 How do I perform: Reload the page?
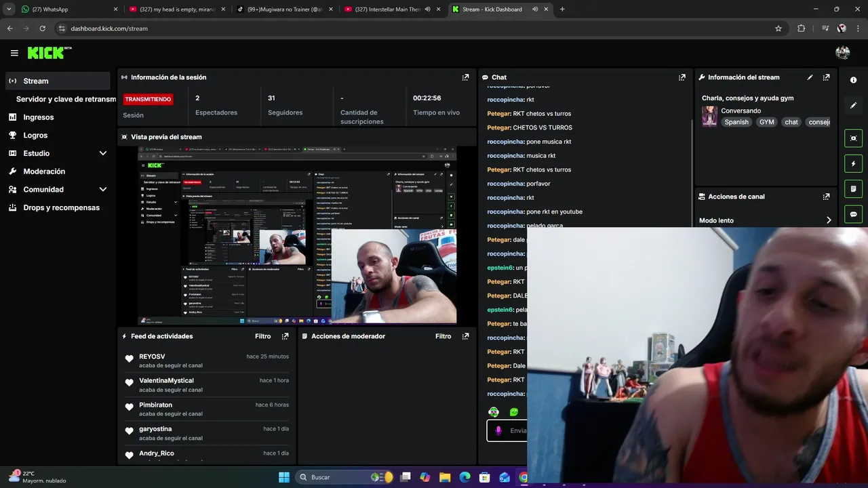point(42,28)
